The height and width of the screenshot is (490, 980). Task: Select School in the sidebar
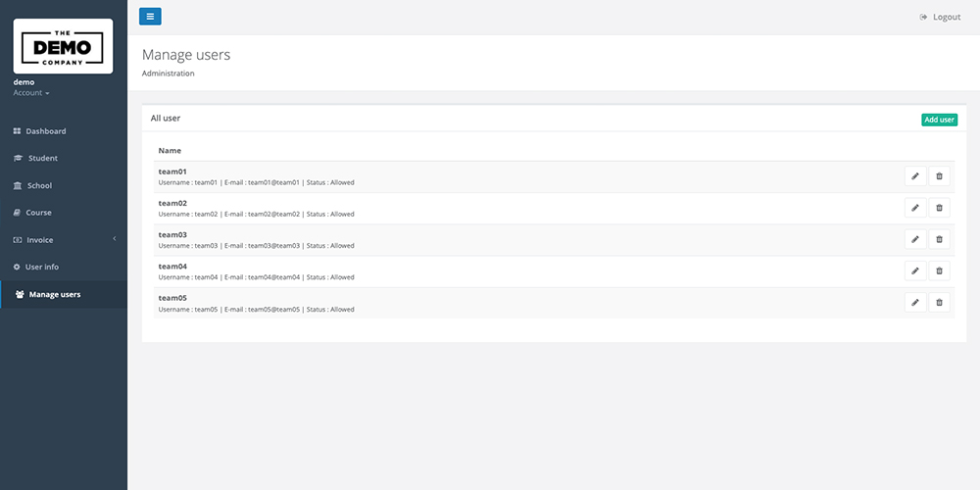click(x=39, y=185)
